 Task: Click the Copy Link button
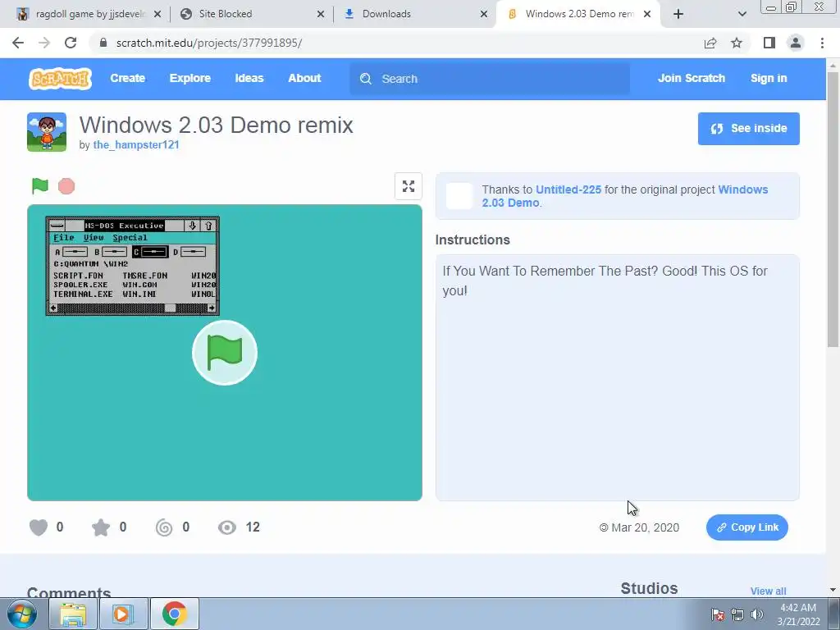pyautogui.click(x=746, y=527)
